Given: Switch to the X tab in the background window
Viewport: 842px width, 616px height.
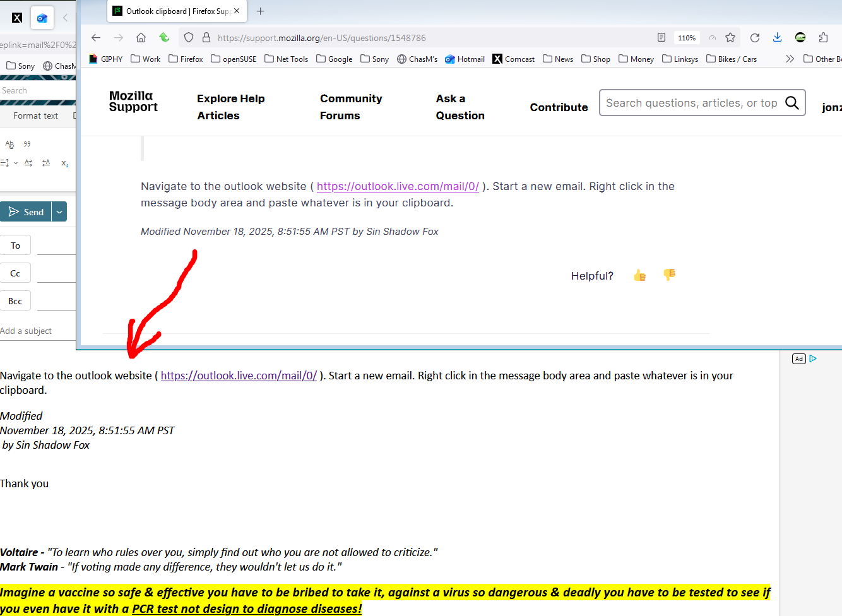Looking at the screenshot, I should pyautogui.click(x=17, y=18).
